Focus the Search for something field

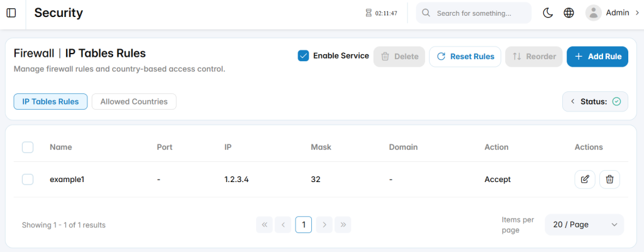[x=474, y=13]
